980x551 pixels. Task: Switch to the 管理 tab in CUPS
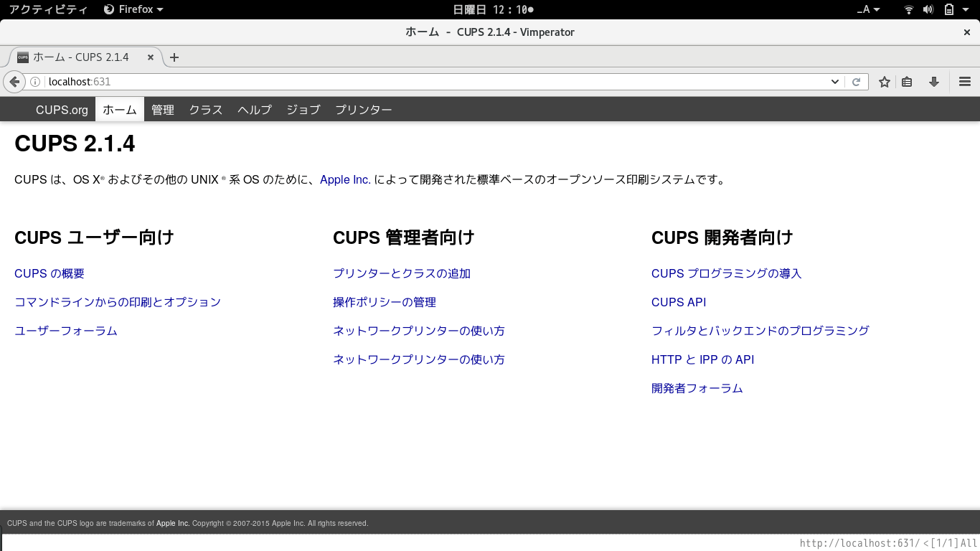coord(163,109)
